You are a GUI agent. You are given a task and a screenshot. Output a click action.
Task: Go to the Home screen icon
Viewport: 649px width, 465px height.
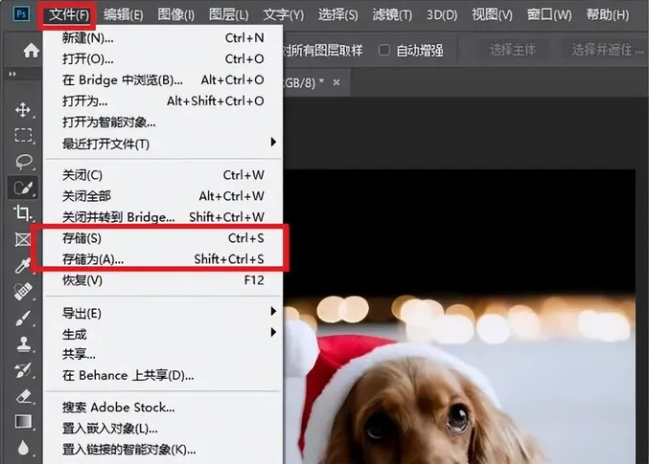pos(31,51)
